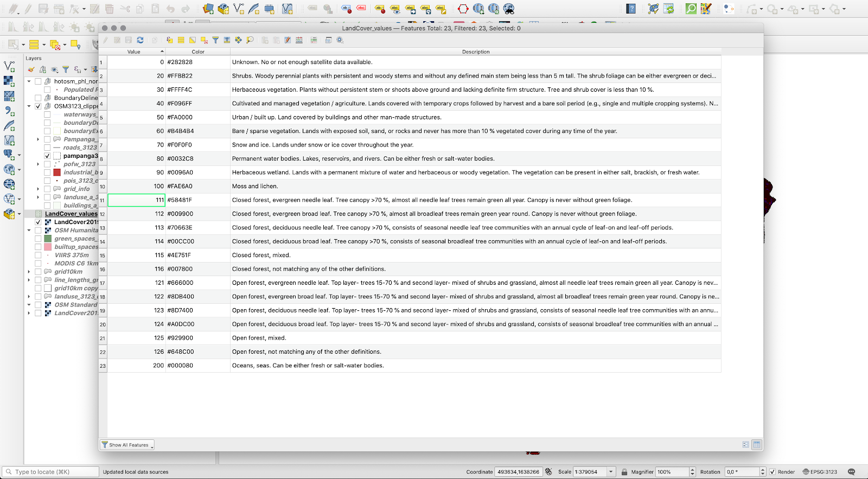Disable the Render checkbox in status bar
Screen dimensions: 868x479
pos(773,472)
